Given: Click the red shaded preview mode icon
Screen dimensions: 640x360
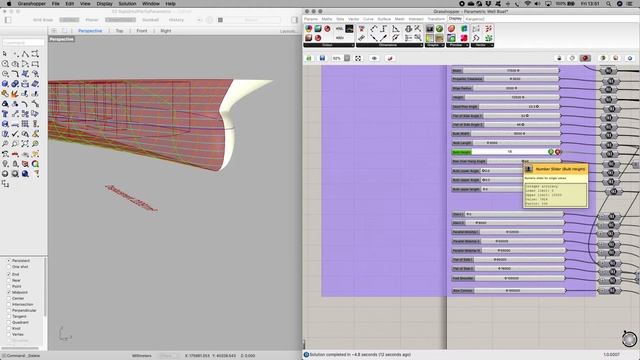Looking at the screenshot, I should (585, 58).
